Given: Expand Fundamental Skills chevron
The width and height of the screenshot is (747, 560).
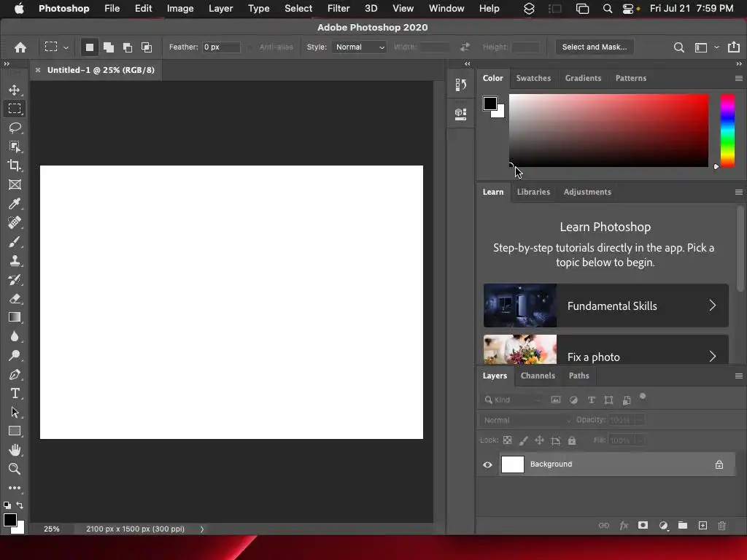Looking at the screenshot, I should (712, 306).
